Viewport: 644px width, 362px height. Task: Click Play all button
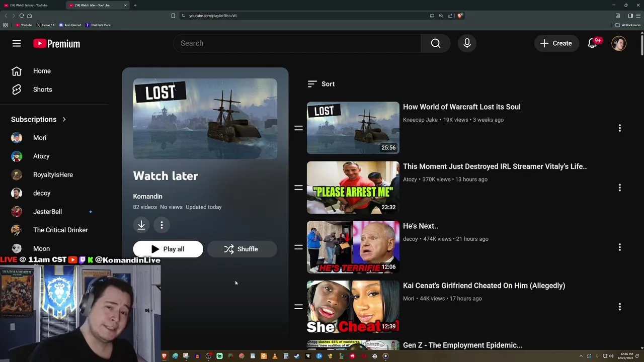click(x=168, y=249)
